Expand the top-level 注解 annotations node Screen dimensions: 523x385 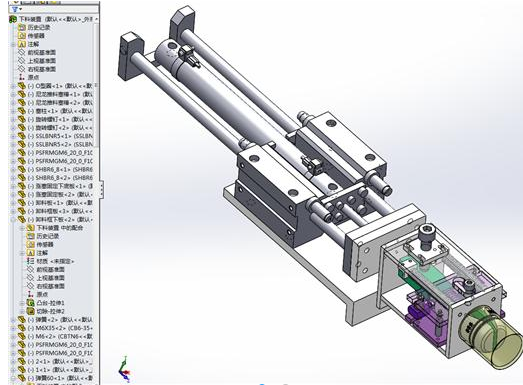tap(13, 44)
